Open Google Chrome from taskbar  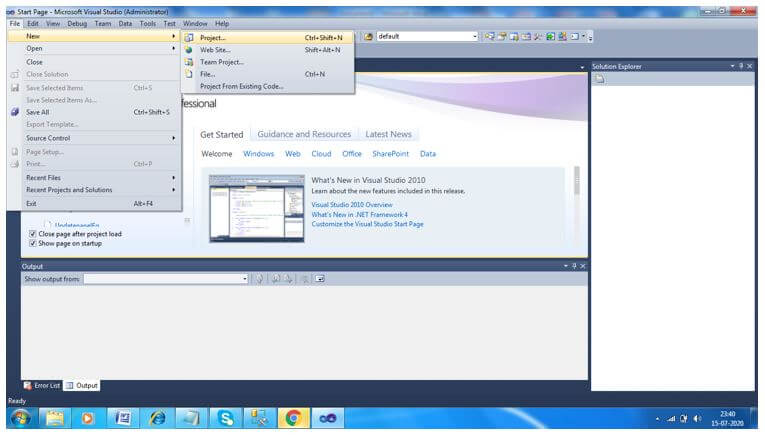pyautogui.click(x=293, y=418)
